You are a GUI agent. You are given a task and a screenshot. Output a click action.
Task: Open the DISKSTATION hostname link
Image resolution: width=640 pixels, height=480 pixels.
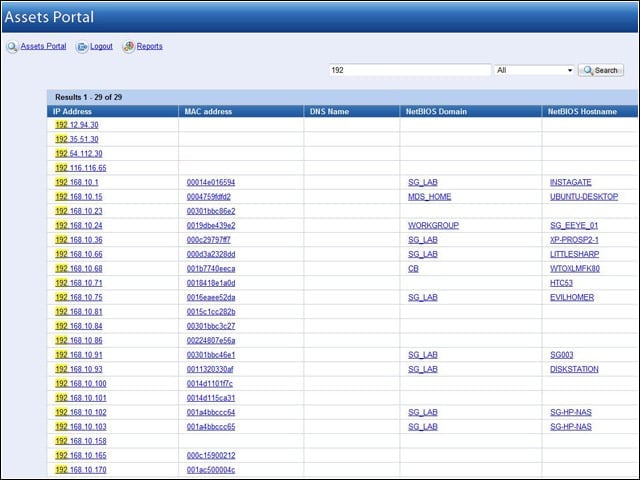[x=574, y=369]
